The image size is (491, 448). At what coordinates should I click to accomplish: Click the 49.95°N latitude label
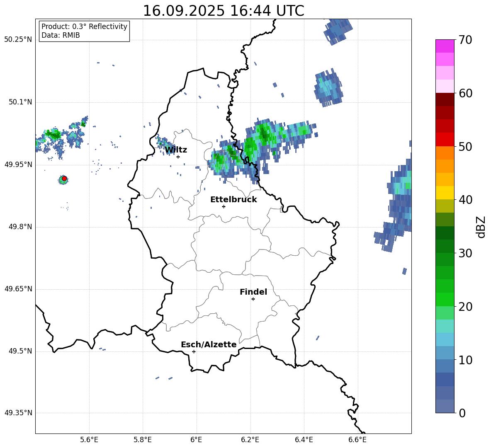[x=18, y=165]
